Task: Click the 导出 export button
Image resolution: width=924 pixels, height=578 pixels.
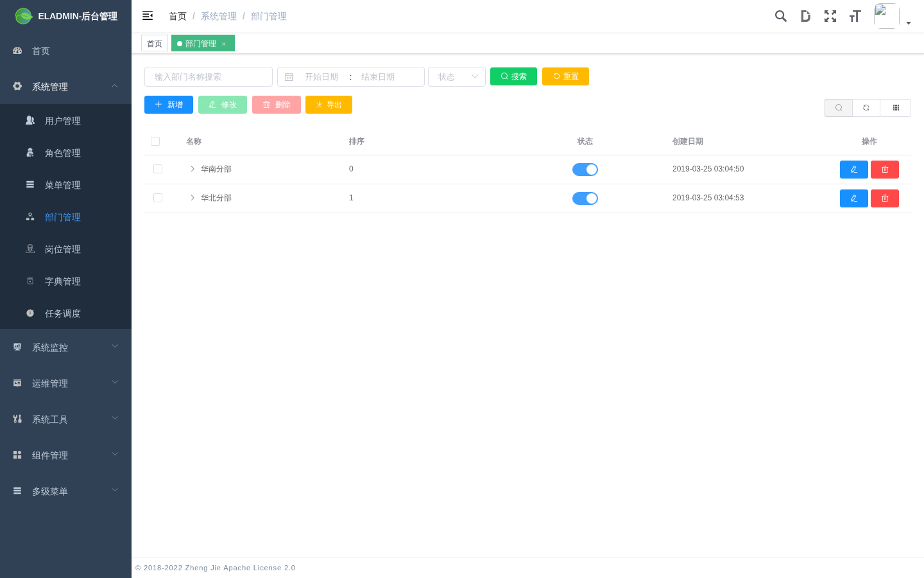Action: (329, 105)
